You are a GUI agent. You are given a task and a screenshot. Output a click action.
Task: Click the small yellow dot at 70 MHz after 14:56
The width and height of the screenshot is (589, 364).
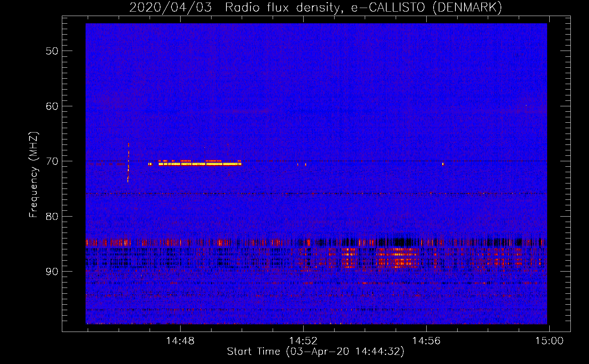point(443,164)
